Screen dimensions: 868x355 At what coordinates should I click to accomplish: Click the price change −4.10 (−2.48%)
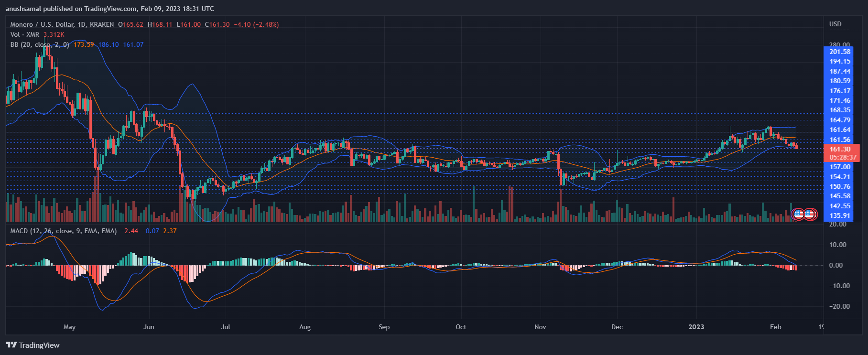tap(256, 24)
